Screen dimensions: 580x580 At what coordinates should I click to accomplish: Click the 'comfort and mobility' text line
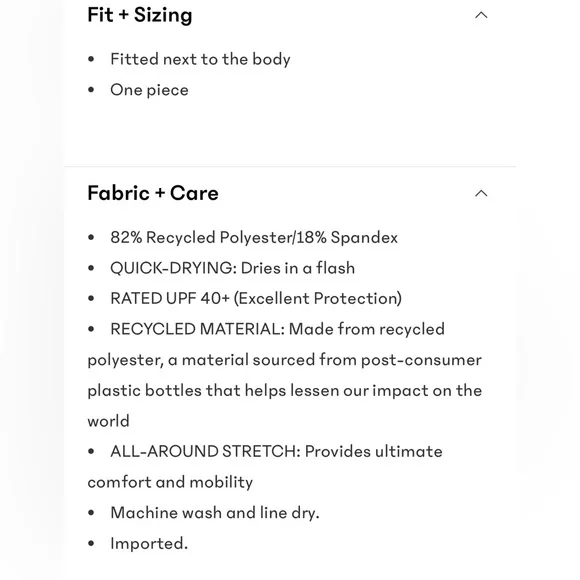pyautogui.click(x=170, y=482)
